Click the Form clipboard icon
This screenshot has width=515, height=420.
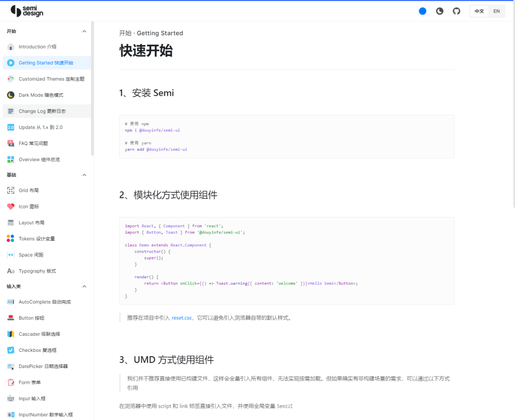[x=11, y=382]
